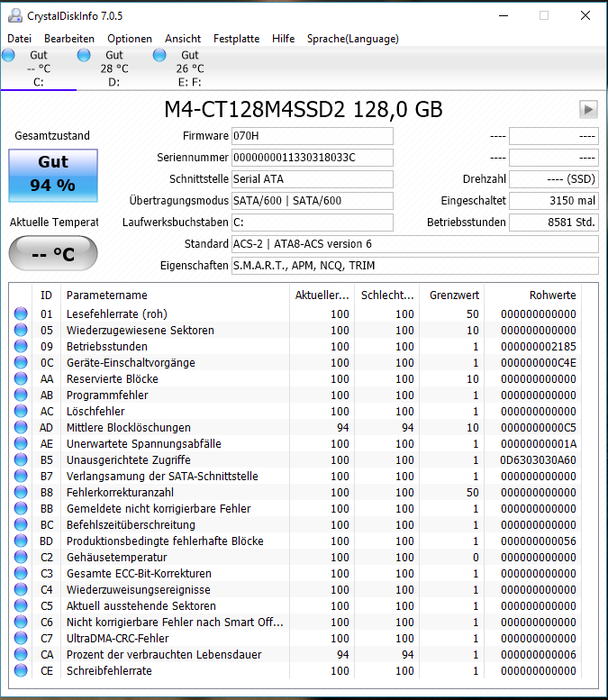Click raw value 000000000C4E
Image resolution: width=608 pixels, height=700 pixels.
click(x=539, y=362)
